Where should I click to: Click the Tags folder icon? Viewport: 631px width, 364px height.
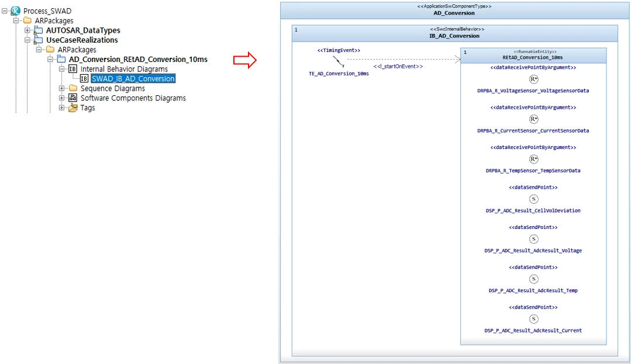click(x=73, y=108)
